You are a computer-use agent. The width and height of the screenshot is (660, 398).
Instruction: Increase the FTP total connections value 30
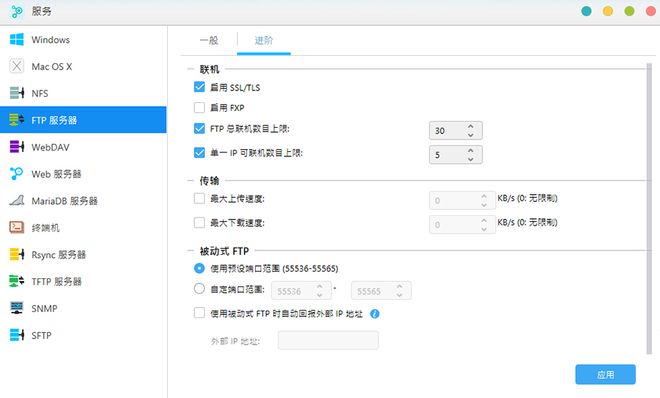click(471, 126)
